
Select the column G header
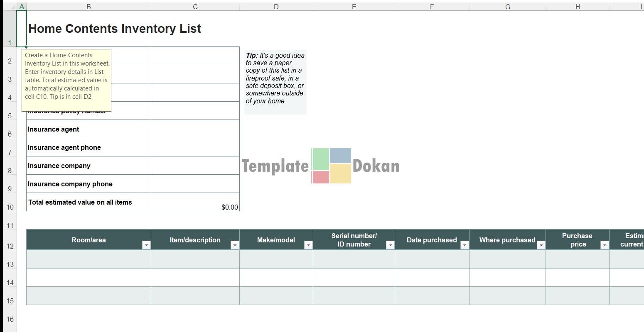click(x=507, y=7)
